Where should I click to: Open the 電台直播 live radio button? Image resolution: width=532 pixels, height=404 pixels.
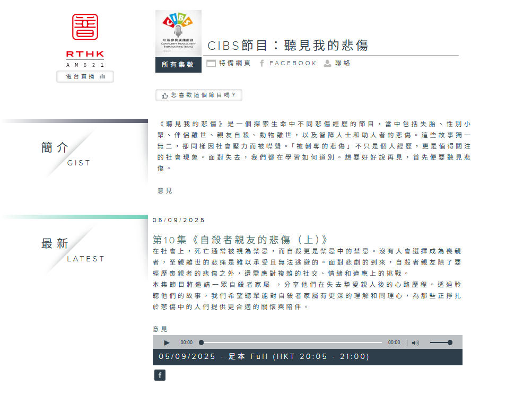point(85,77)
